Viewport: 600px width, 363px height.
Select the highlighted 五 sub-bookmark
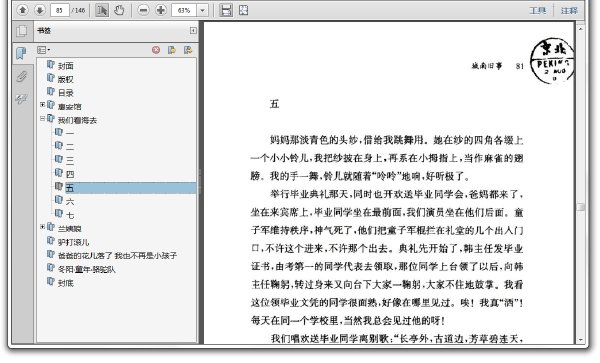[130, 188]
